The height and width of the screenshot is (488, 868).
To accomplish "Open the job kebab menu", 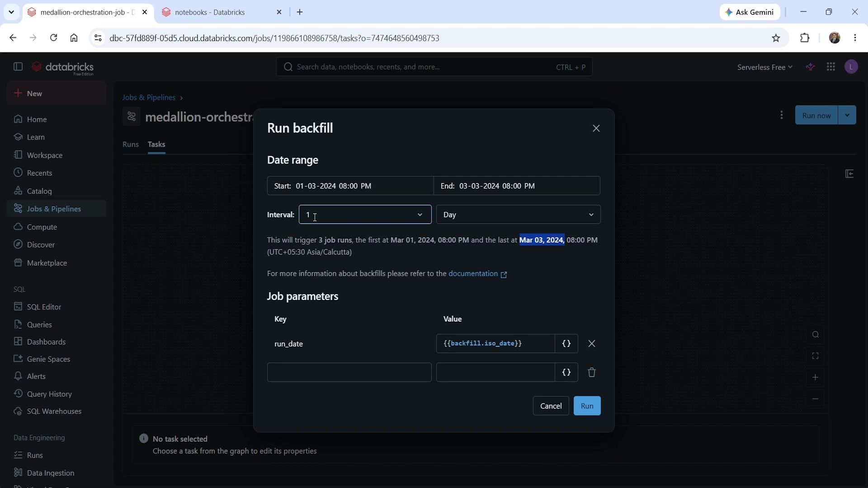I will point(782,115).
